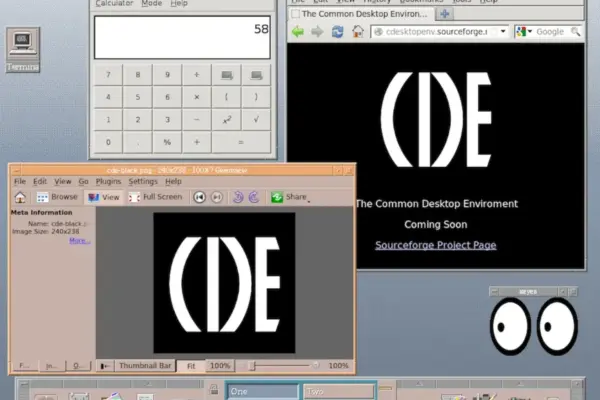Toggle Browse mode in Gwenview
This screenshot has width=600, height=400.
pos(57,197)
